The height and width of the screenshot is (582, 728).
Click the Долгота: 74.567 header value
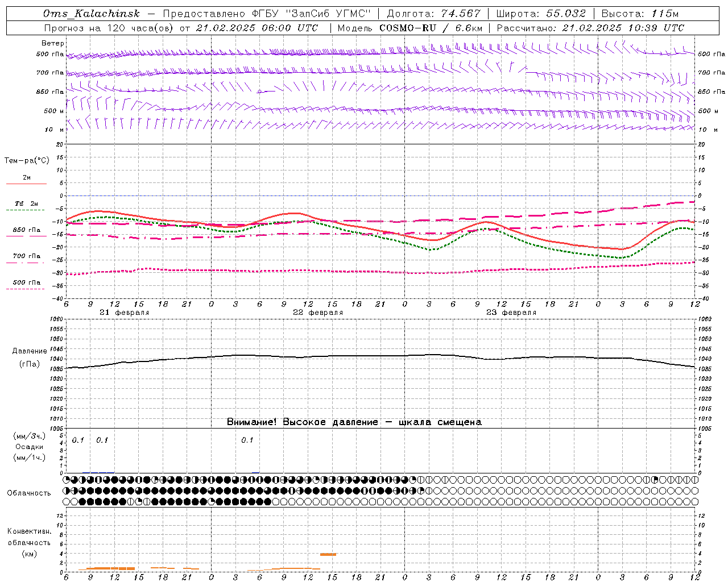(433, 14)
